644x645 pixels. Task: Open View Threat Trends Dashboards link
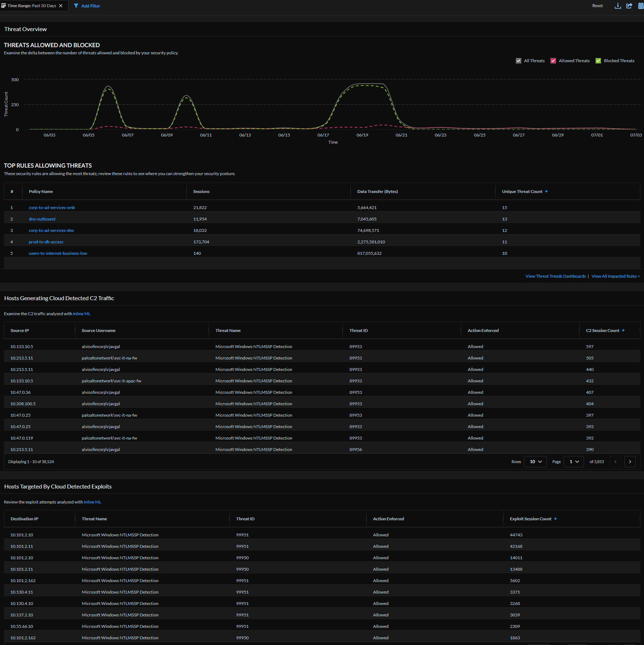tap(555, 276)
